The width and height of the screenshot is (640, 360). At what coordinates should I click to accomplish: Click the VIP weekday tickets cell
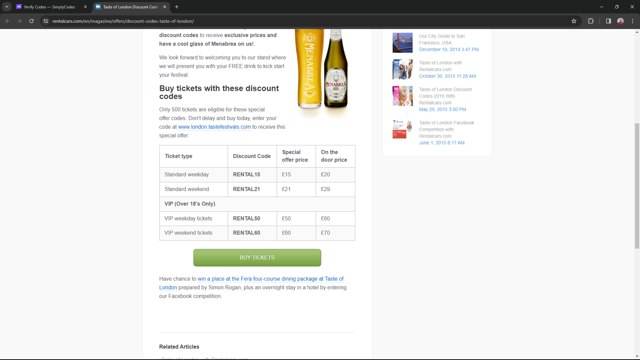(x=193, y=218)
